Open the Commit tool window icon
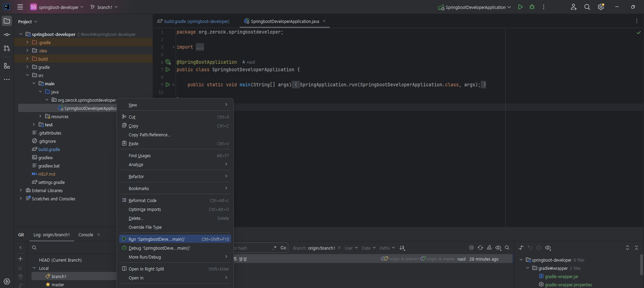 click(x=7, y=35)
